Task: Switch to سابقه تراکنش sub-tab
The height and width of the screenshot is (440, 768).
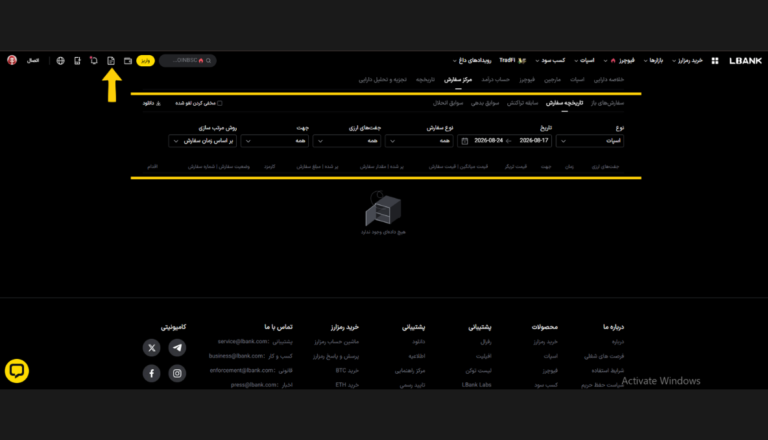Action: pos(522,103)
